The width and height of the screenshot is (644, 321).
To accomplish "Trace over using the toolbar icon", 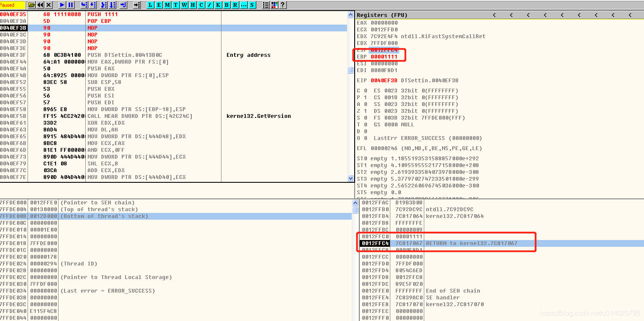I will tap(112, 5).
